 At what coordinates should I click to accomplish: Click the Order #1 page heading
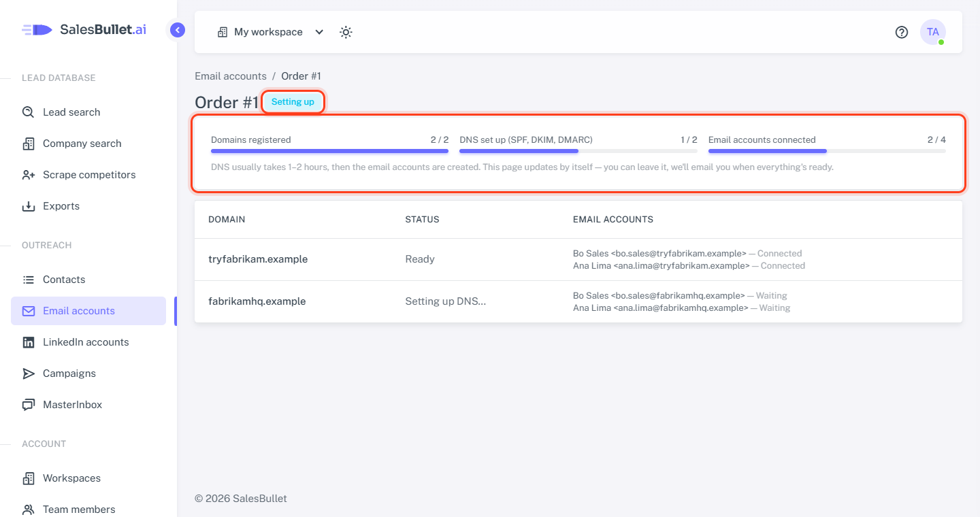227,102
